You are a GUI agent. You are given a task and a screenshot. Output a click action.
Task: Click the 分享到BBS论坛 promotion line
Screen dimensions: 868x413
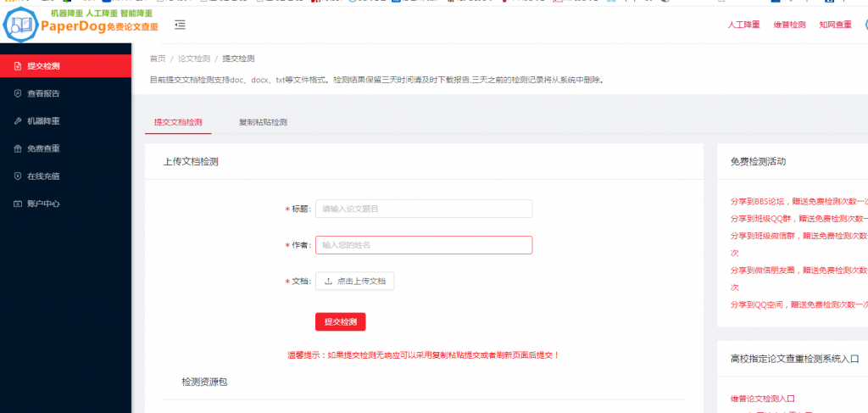[799, 202]
